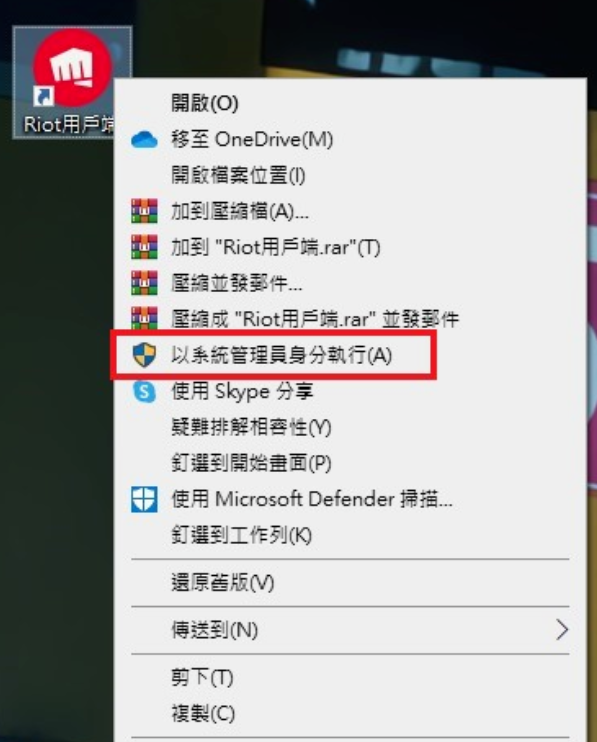The height and width of the screenshot is (742, 597).
Task: Expand the 傳送到(N) submenu arrow
Action: 562,630
